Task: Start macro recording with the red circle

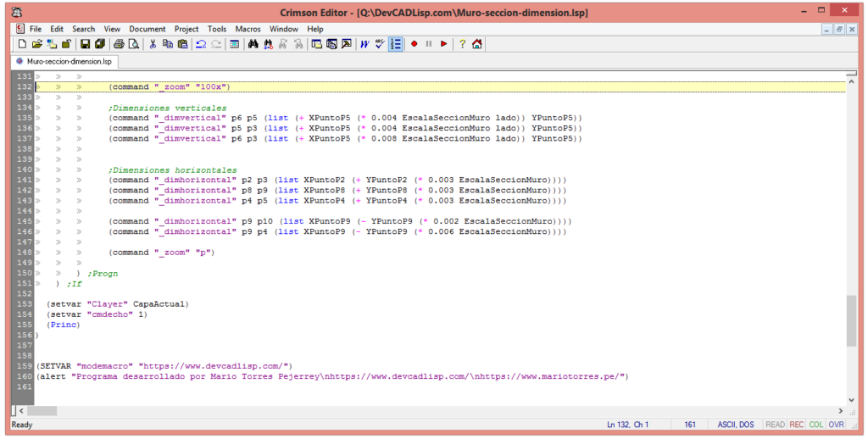Action: (x=415, y=44)
